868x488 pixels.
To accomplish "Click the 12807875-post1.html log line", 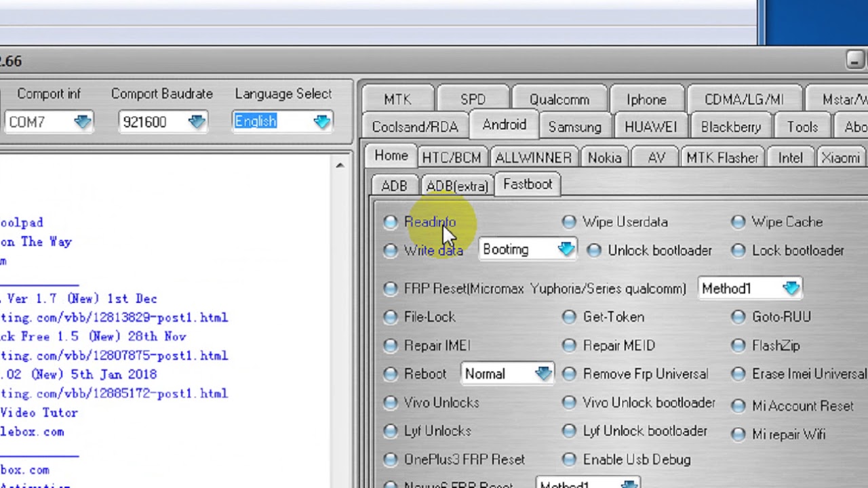I will [114, 355].
